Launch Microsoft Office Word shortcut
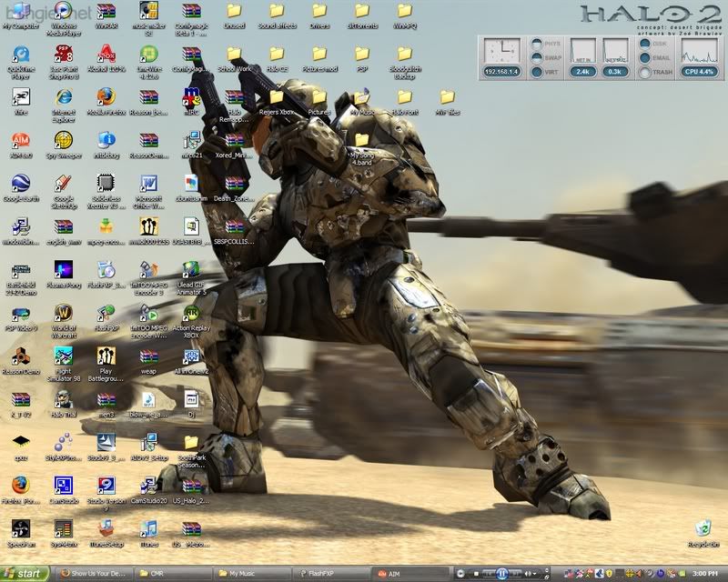 coord(148,192)
